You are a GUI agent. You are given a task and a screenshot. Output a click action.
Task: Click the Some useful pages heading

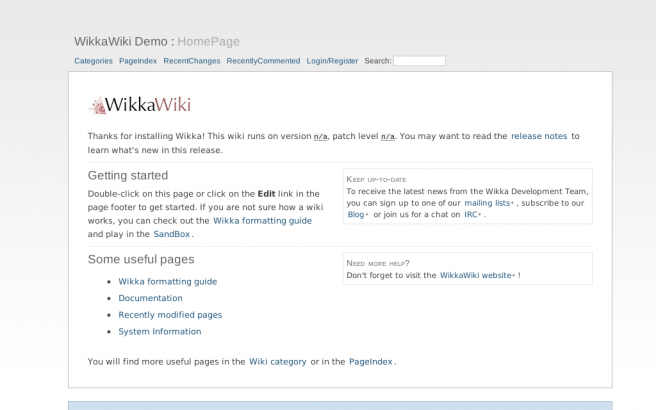click(141, 259)
